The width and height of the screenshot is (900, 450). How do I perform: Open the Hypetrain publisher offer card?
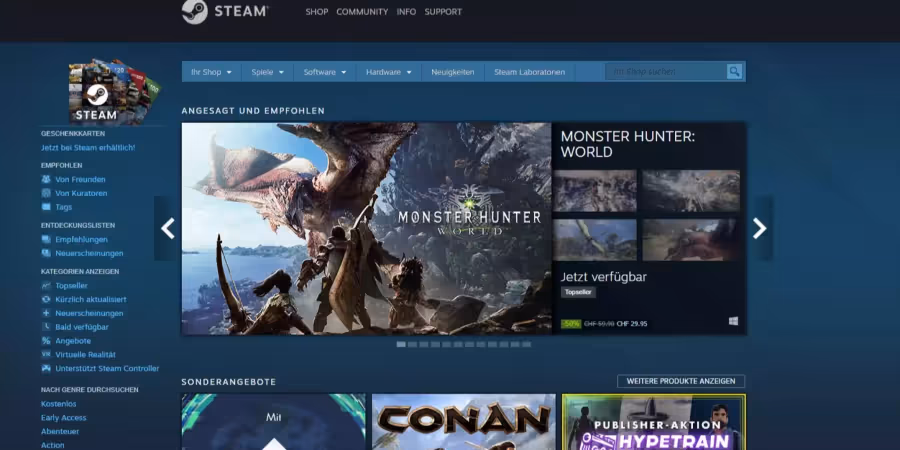[654, 422]
